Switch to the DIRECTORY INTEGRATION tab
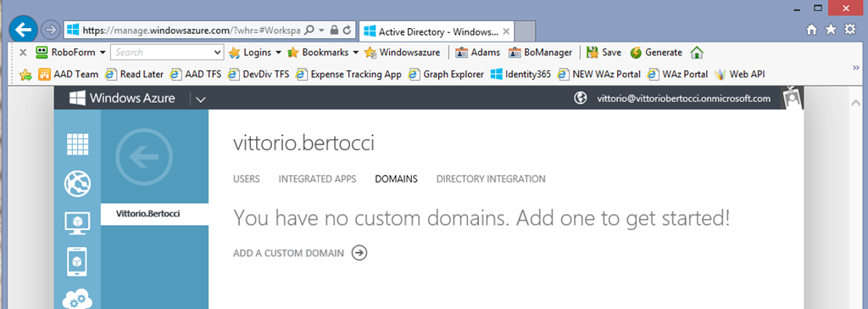This screenshot has height=309, width=868. pos(491,178)
